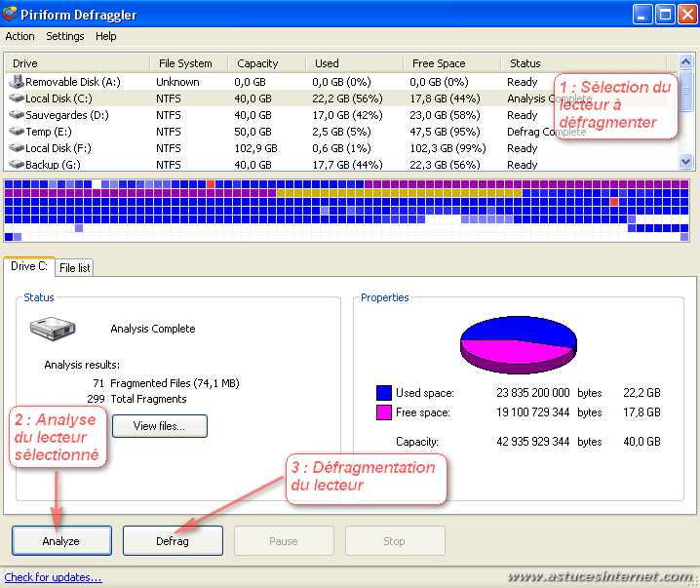Open the Settings menu

pyautogui.click(x=65, y=36)
